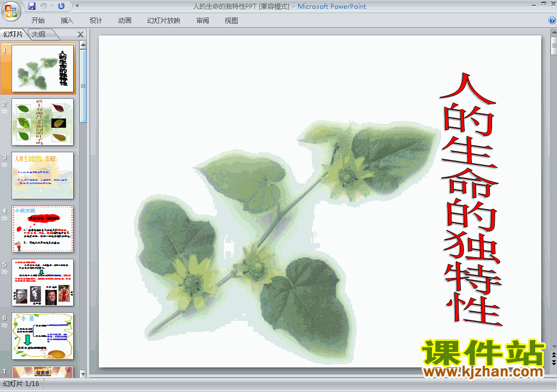The width and height of the screenshot is (557, 392).
Task: Minimize the PowerPoint window
Action: coord(534,4)
